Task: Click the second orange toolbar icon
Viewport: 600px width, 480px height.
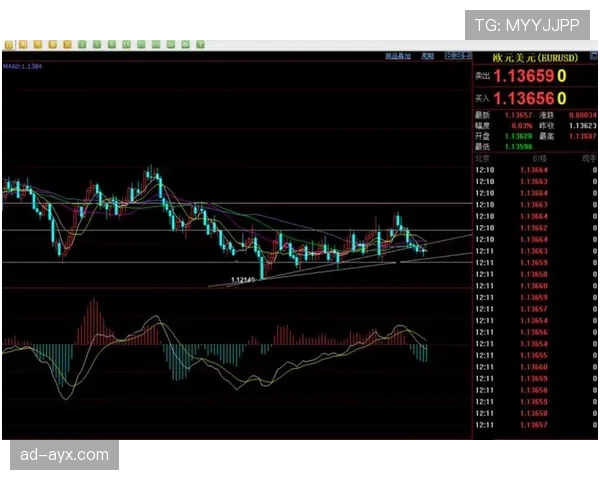Action: click(37, 44)
